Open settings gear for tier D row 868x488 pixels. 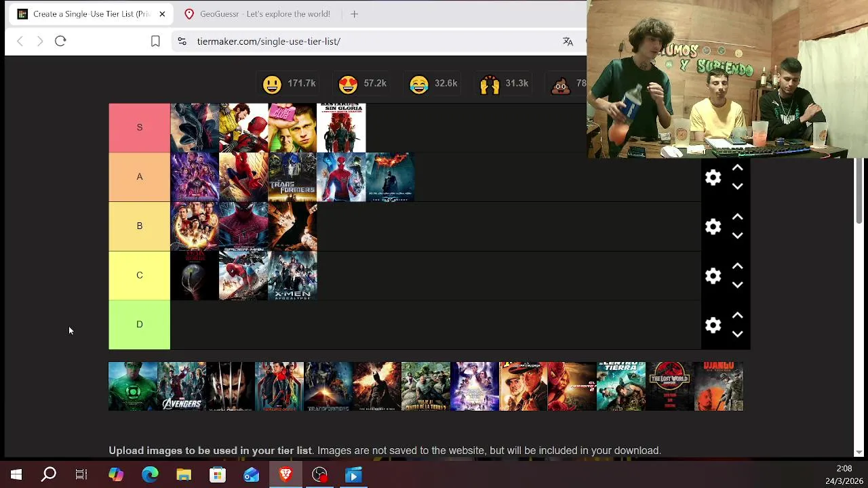point(713,325)
